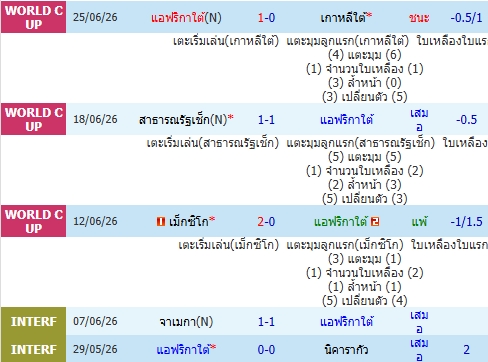Click the text เตะเริ่มเล่น(เกาหลีใต้)
The width and height of the screenshot is (488, 362).
(x=226, y=41)
